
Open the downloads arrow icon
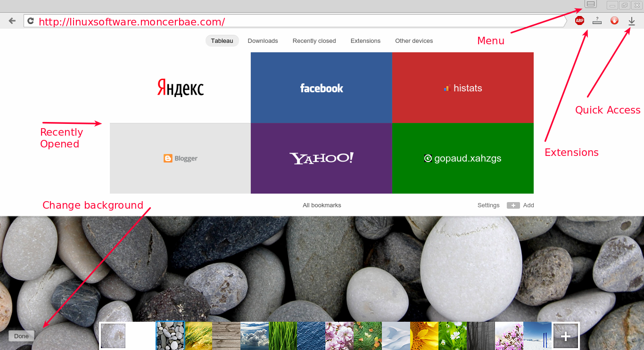pyautogui.click(x=632, y=21)
